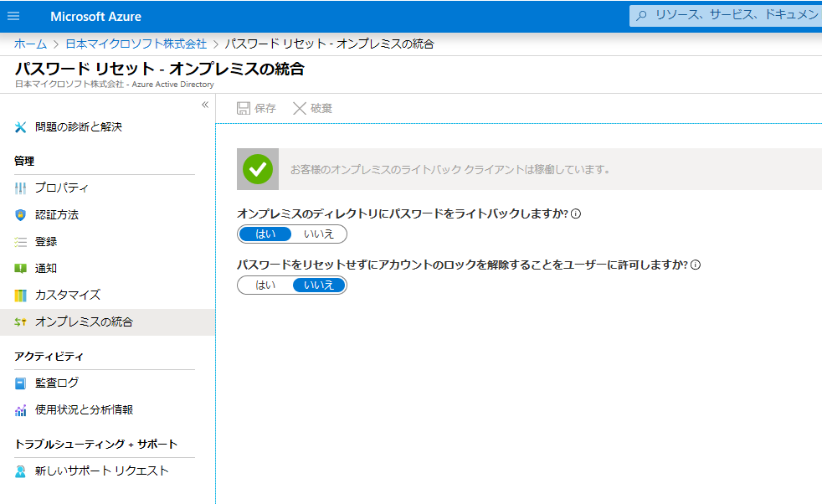
Task: Open the hamburger portal menu
Action: [x=13, y=16]
